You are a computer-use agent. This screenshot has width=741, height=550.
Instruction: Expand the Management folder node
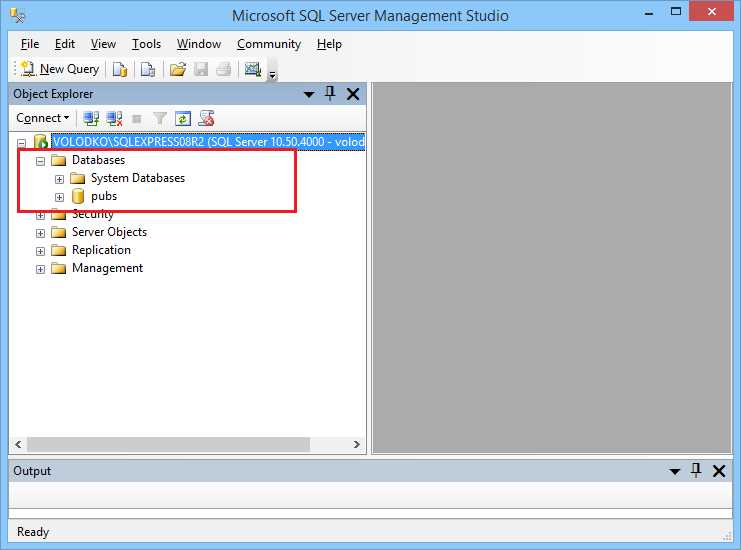41,269
